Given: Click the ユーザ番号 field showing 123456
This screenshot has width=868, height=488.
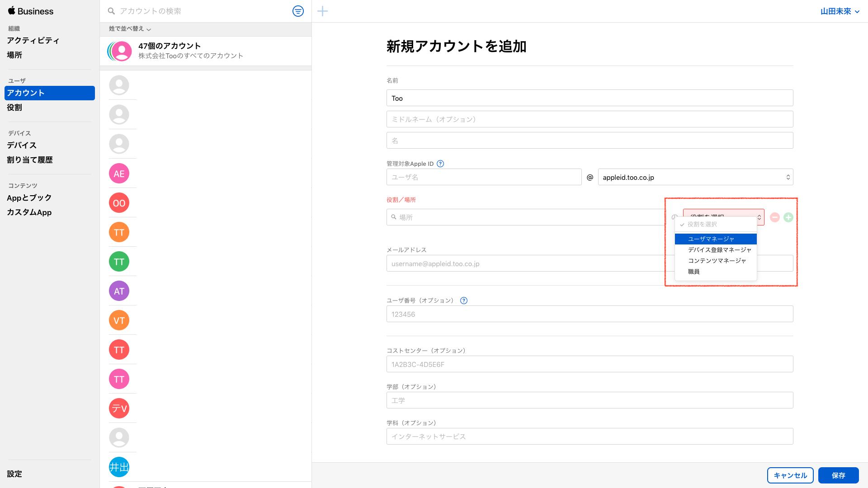Looking at the screenshot, I should tap(590, 314).
